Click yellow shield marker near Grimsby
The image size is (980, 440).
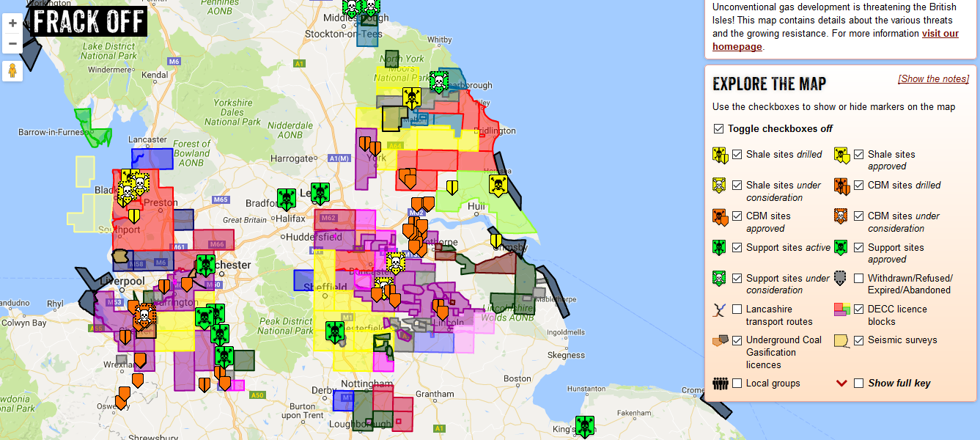pos(496,241)
